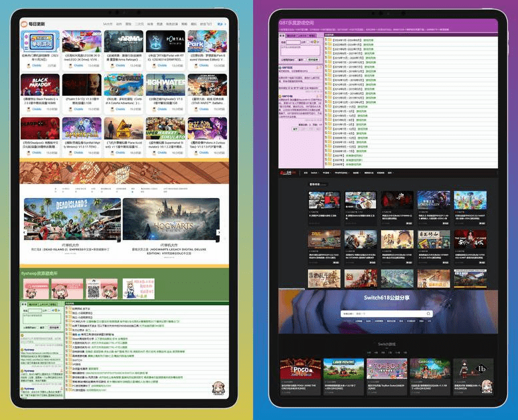Click the Anya chibi mascot in the green page corner
Image resolution: width=518 pixels, height=420 pixels.
[x=218, y=389]
